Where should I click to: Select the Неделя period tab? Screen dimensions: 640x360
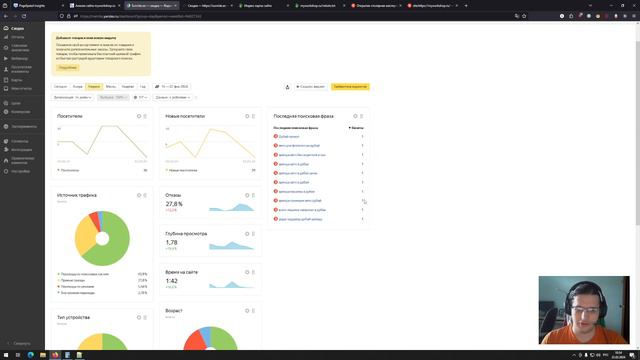(x=94, y=87)
